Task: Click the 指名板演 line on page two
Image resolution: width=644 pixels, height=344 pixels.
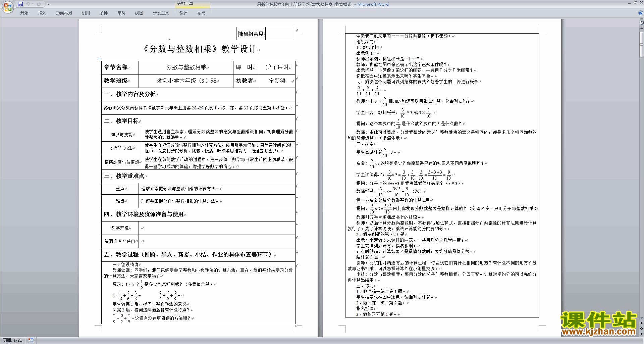Action: [x=365, y=309]
